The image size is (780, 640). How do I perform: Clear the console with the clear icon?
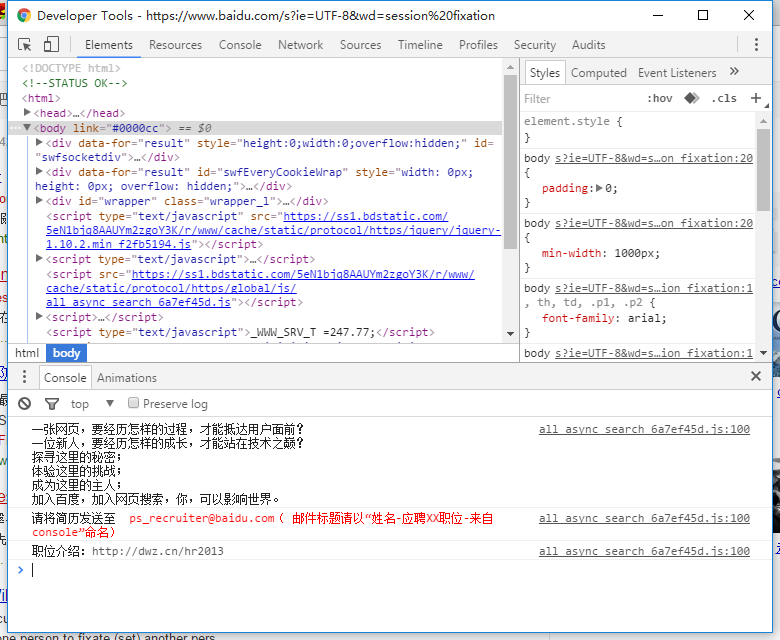pyautogui.click(x=26, y=404)
